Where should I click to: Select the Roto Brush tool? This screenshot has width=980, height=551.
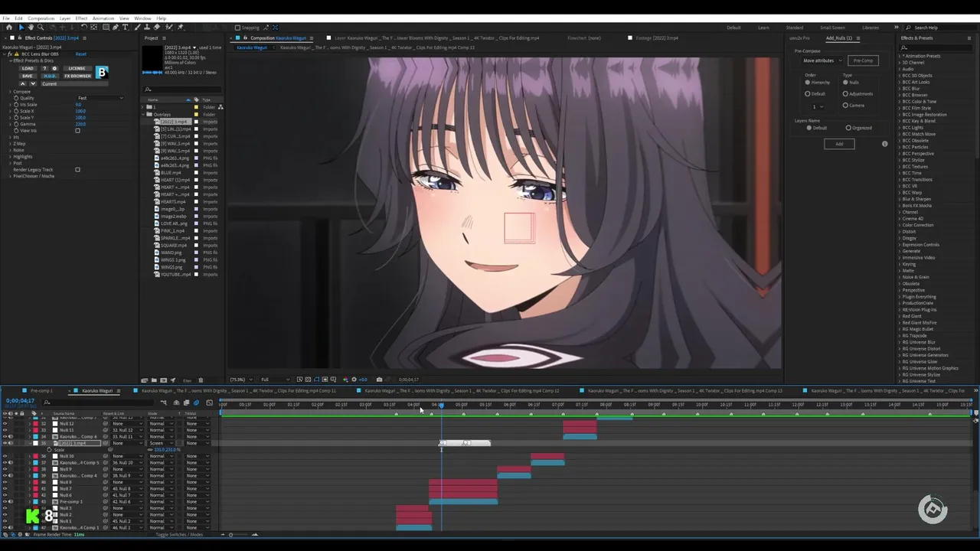click(168, 27)
